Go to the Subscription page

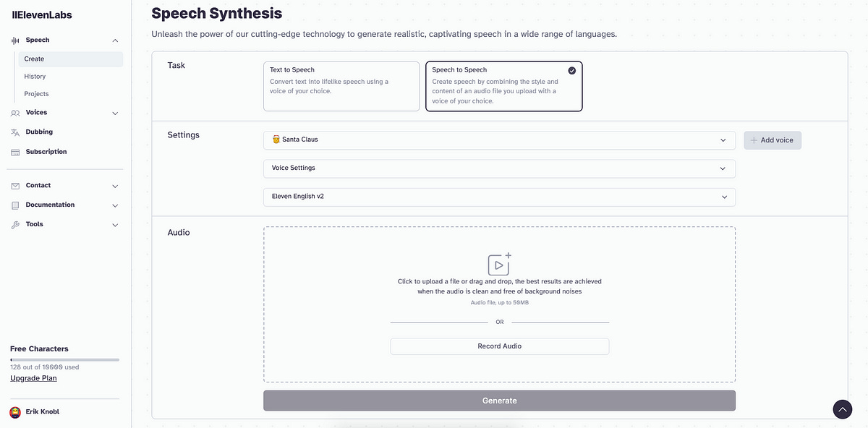46,151
